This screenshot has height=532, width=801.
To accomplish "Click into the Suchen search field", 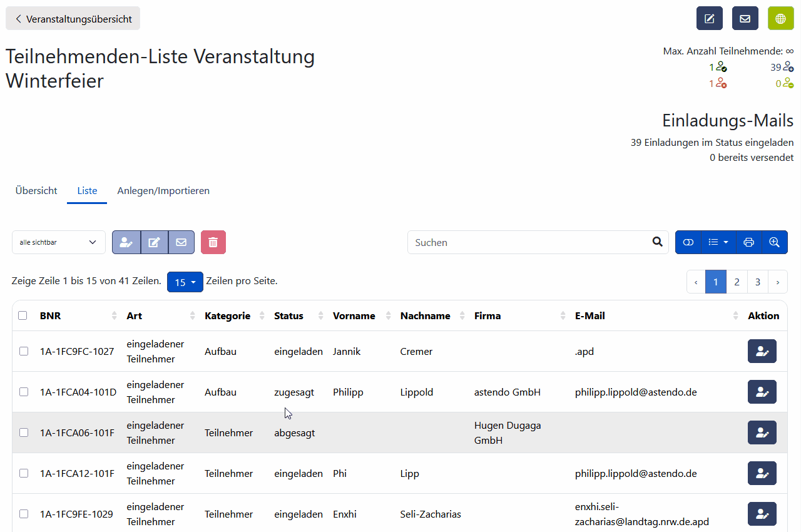I will (x=532, y=242).
